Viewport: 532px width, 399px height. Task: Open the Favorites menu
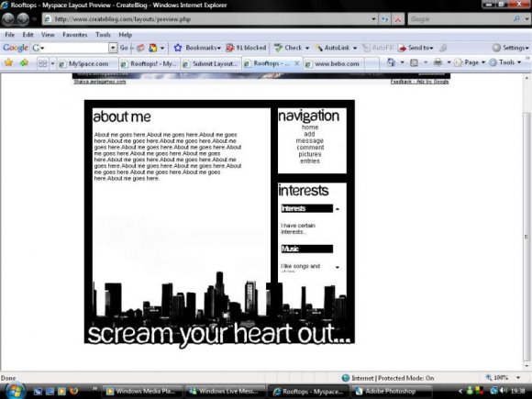click(75, 35)
